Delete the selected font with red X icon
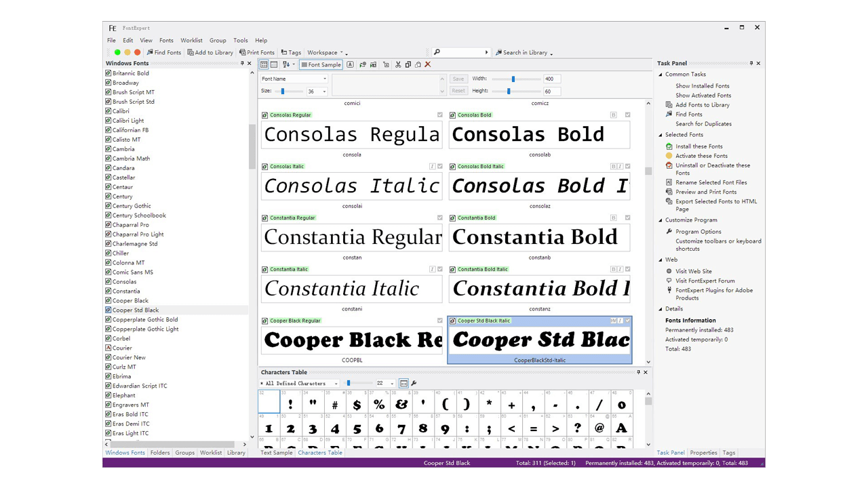This screenshot has width=868, height=488. pyautogui.click(x=427, y=64)
